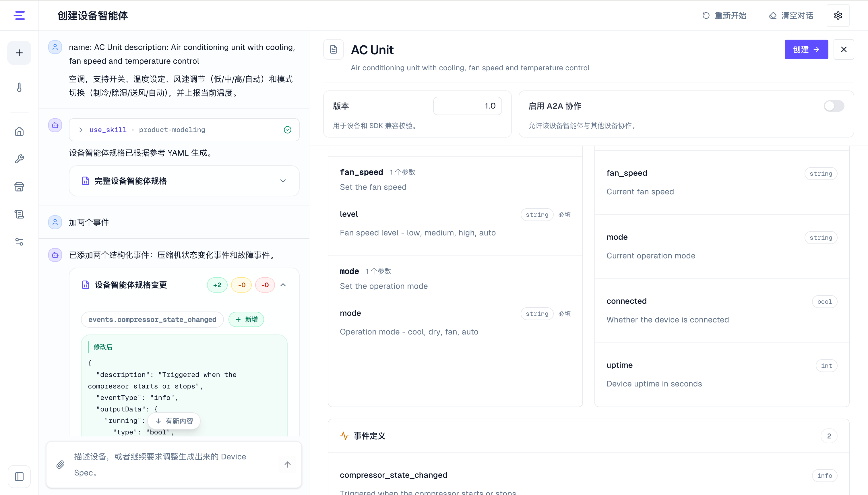This screenshot has width=868, height=495.
Task: Click the file icon of 设备智能体规格变更
Action: click(x=85, y=285)
